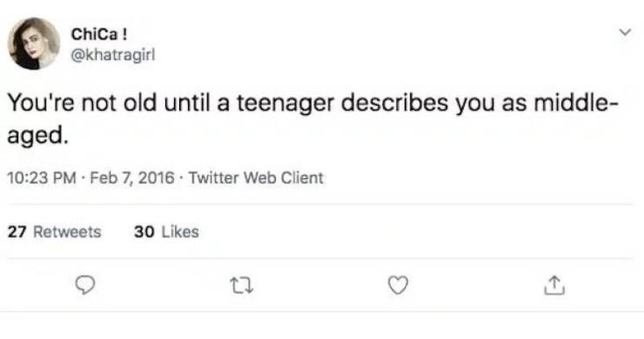The height and width of the screenshot is (339, 644).
Task: Open the share tweet upload icon
Action: coord(554,285)
